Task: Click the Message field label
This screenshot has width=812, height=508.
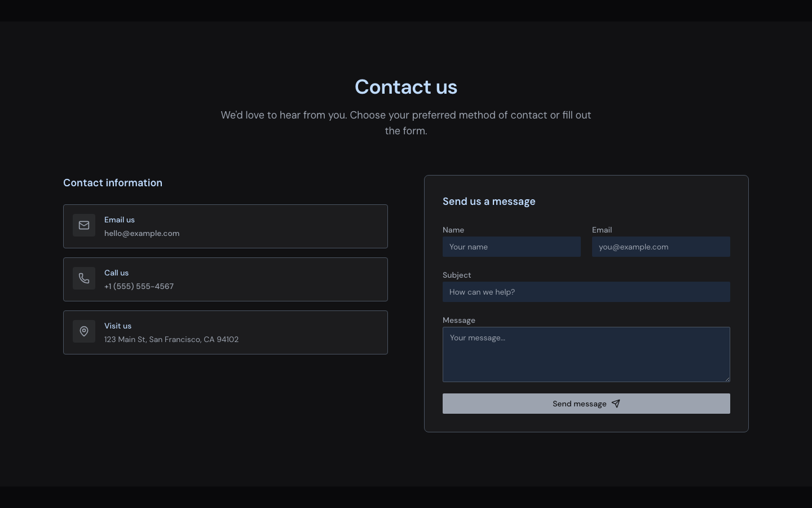Action: 459,320
